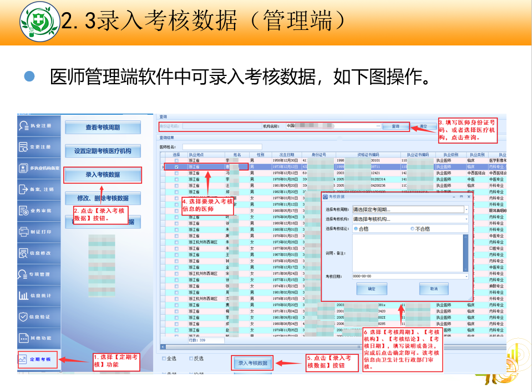
Task: Click the 设置定期考核医疗机构 menu button
Action: click(x=103, y=151)
